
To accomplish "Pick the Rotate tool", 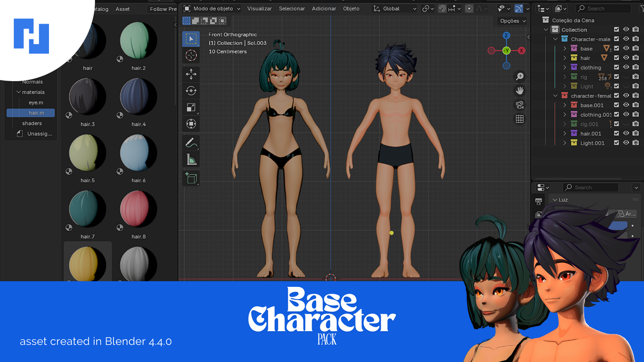I will 191,90.
